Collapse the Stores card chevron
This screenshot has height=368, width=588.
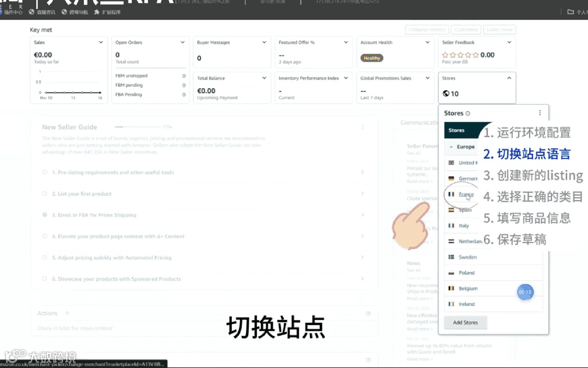tap(509, 78)
